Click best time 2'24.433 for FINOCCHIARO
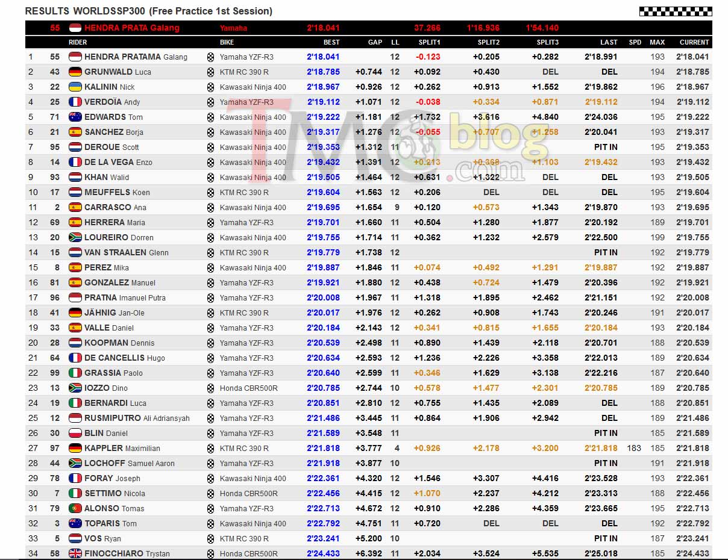Screen dimensions: 728x560 (x=324, y=553)
